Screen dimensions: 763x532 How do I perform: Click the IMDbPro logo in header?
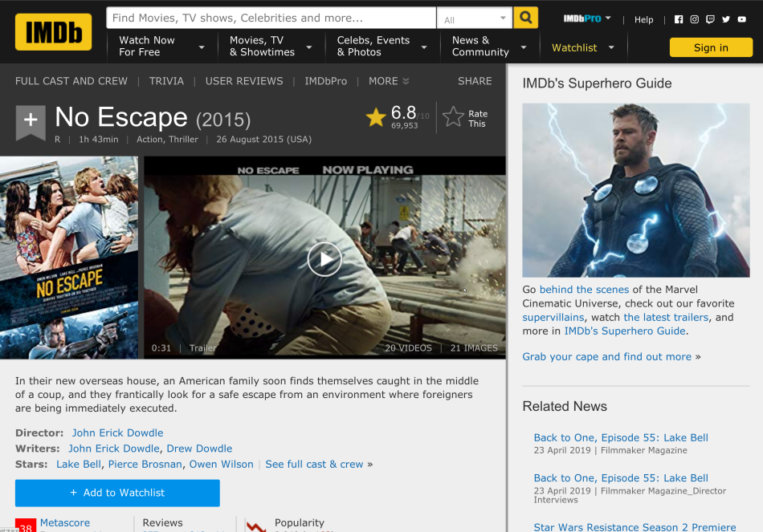click(x=582, y=18)
